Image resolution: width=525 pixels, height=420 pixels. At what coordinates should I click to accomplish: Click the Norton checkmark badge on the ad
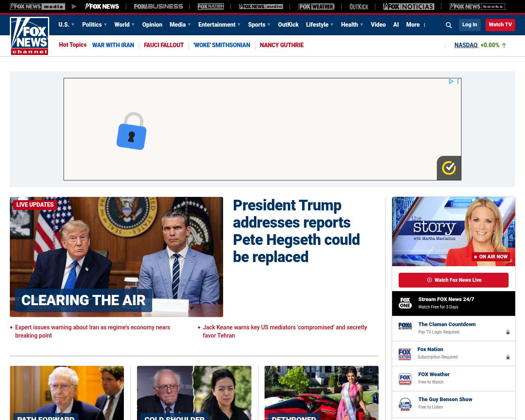click(449, 168)
